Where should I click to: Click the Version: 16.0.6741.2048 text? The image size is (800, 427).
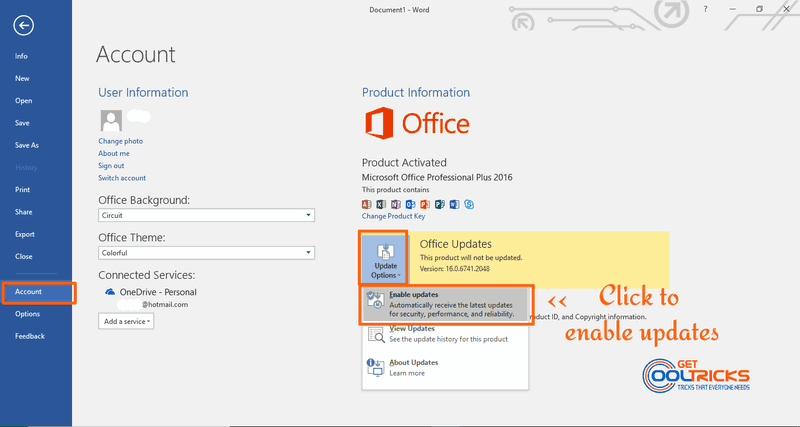point(455,269)
